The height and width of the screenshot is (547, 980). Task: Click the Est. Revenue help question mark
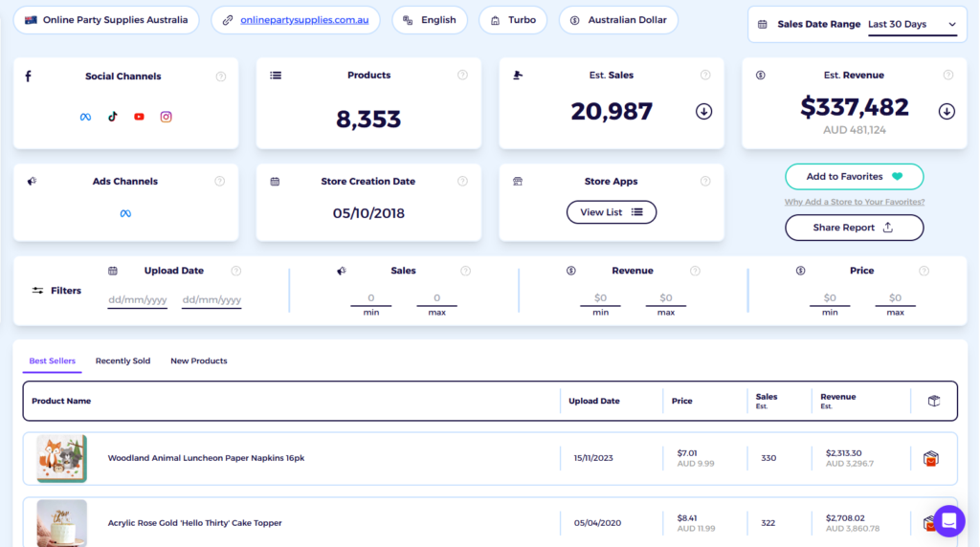[x=948, y=75]
